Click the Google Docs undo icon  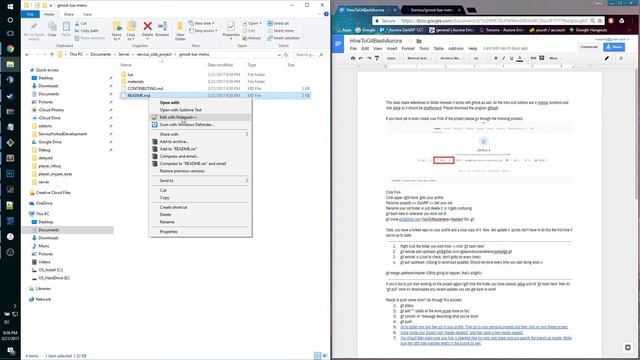[361, 58]
